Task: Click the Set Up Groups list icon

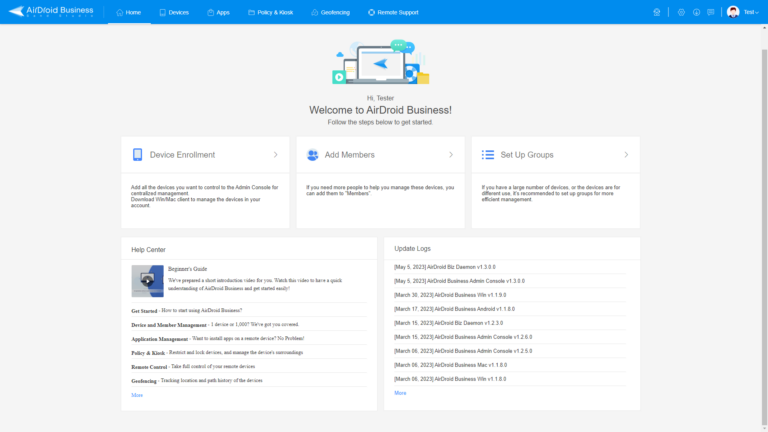Action: pyautogui.click(x=488, y=155)
